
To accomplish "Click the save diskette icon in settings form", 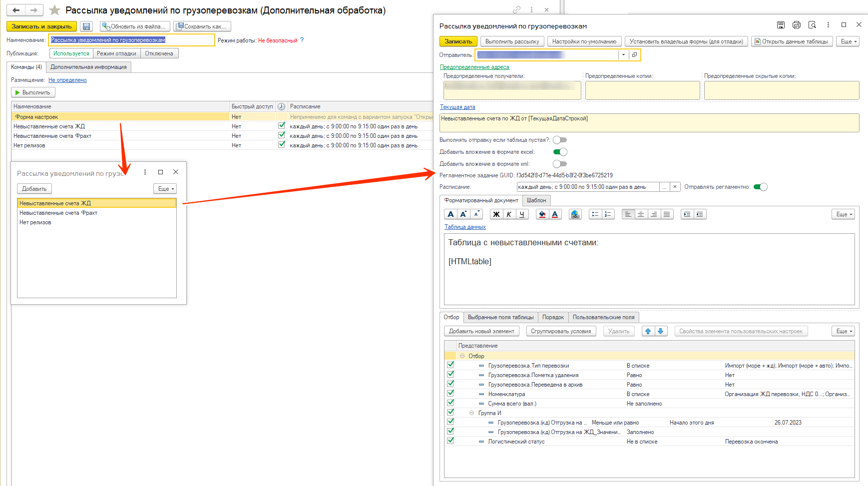I will (x=781, y=25).
